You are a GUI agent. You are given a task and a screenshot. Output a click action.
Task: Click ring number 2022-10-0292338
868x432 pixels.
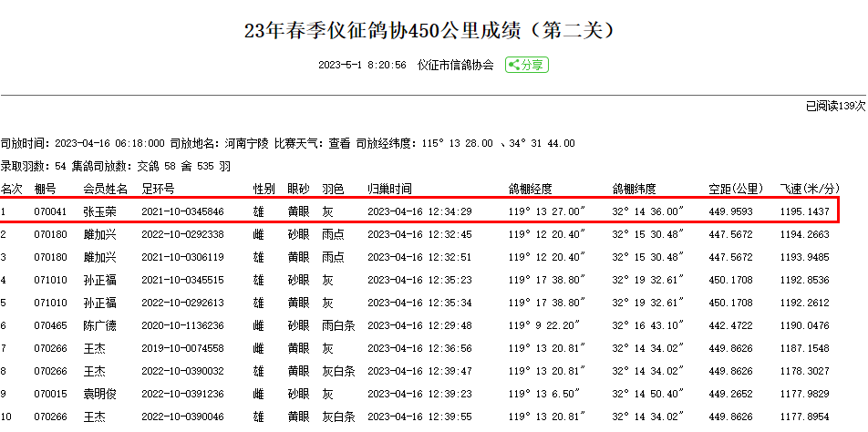[x=182, y=234]
